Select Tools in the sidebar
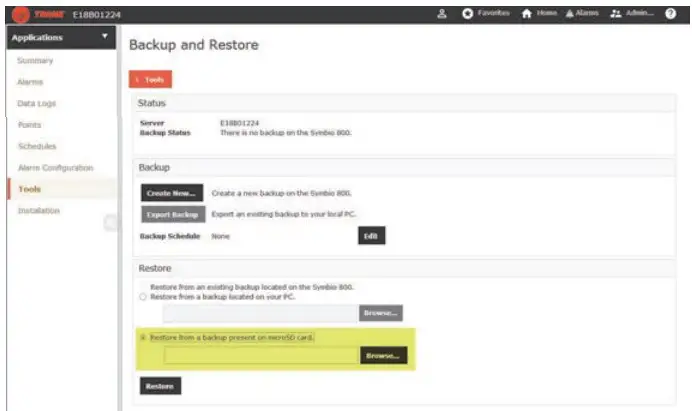 point(30,189)
